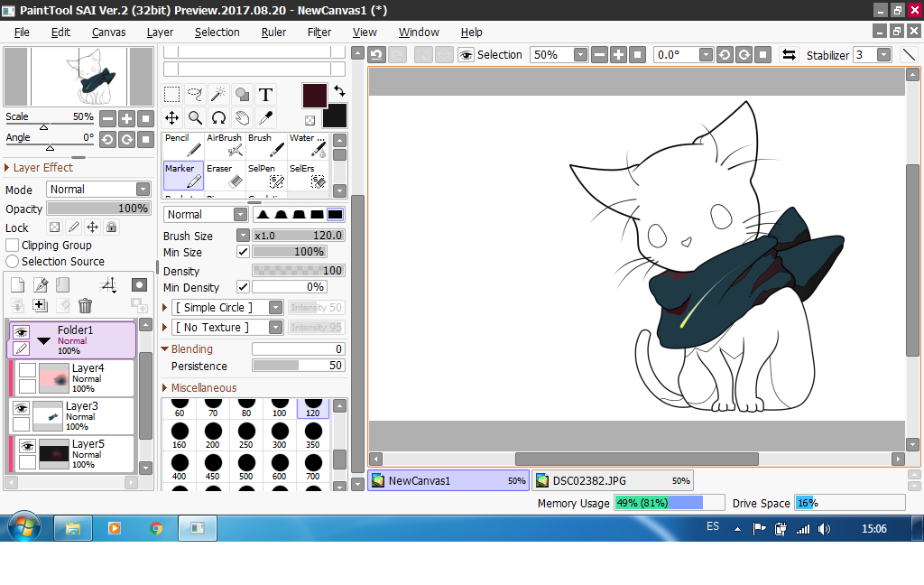924x585 pixels.
Task: Select the rectangular selection tool
Action: tap(171, 95)
